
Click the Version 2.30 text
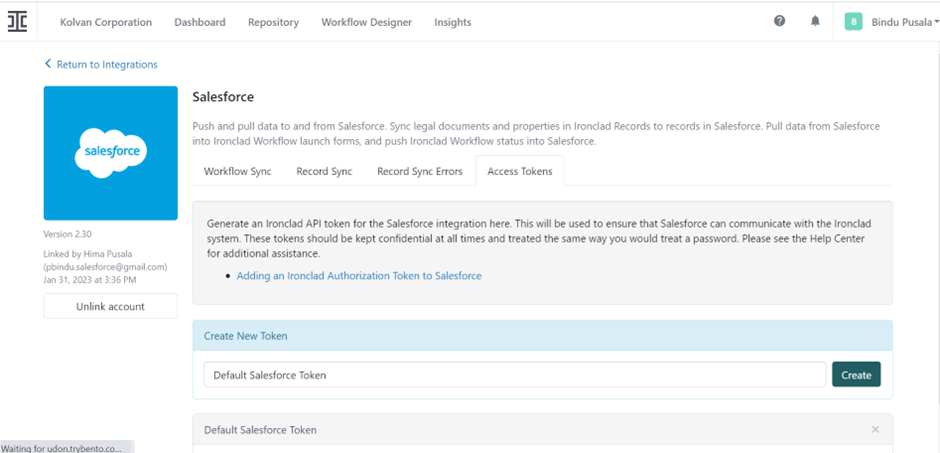click(67, 234)
